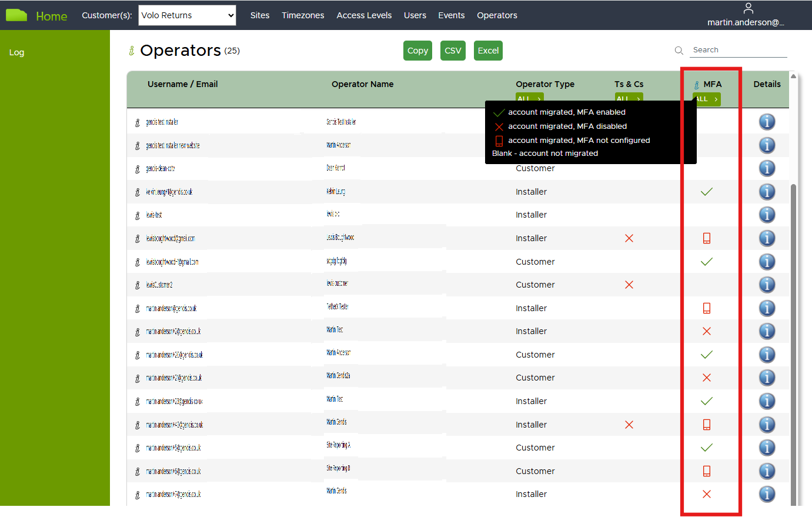Click the red MFA cross on Martin Gendis2a's row
The height and width of the screenshot is (517, 812).
click(x=706, y=378)
